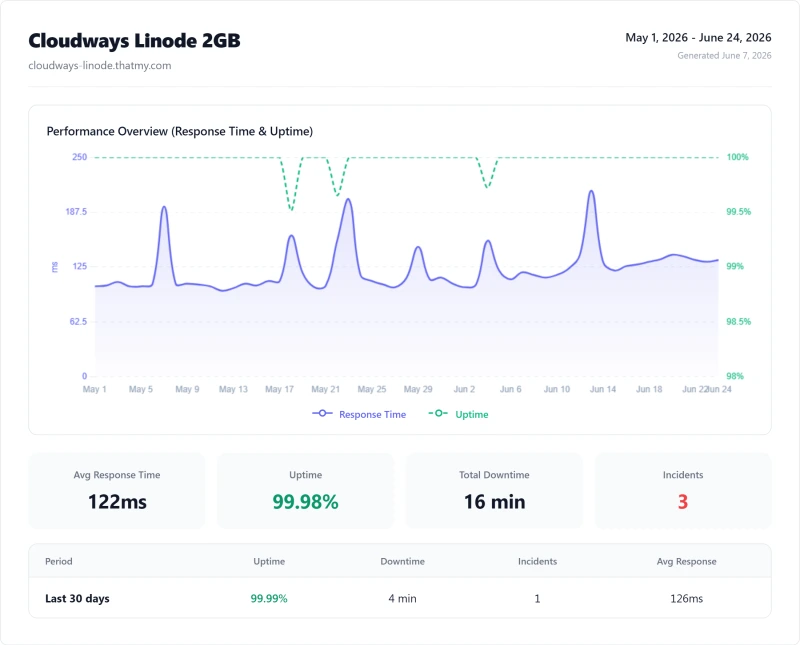Click the May 1, 2026 - June 24, 2026 range
This screenshot has width=800, height=645.
coord(698,37)
